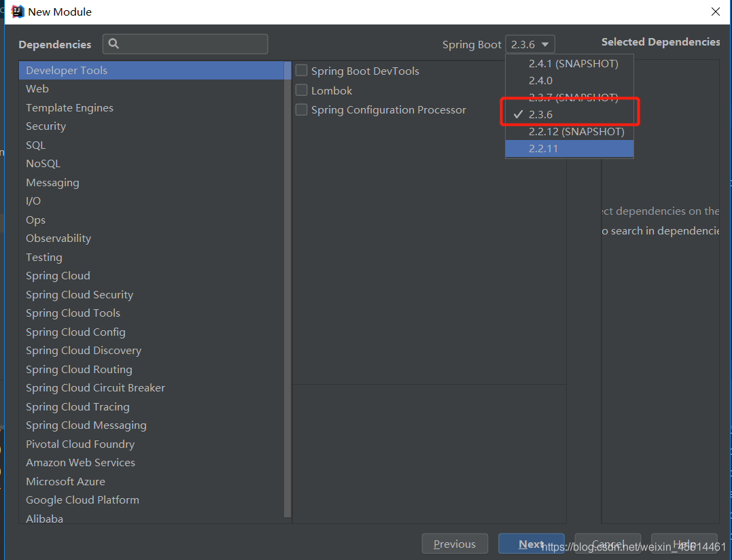Viewport: 732px width, 560px height.
Task: Select Spring Cloud Circuit Breaker category
Action: coord(152,388)
